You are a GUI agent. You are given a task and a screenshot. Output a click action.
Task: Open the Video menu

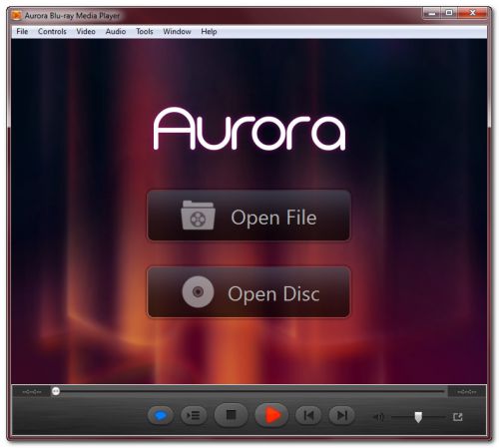pyautogui.click(x=86, y=32)
